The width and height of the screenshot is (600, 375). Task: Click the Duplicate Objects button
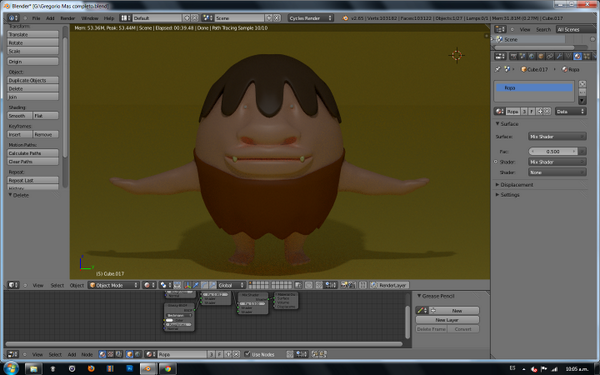[x=33, y=80]
